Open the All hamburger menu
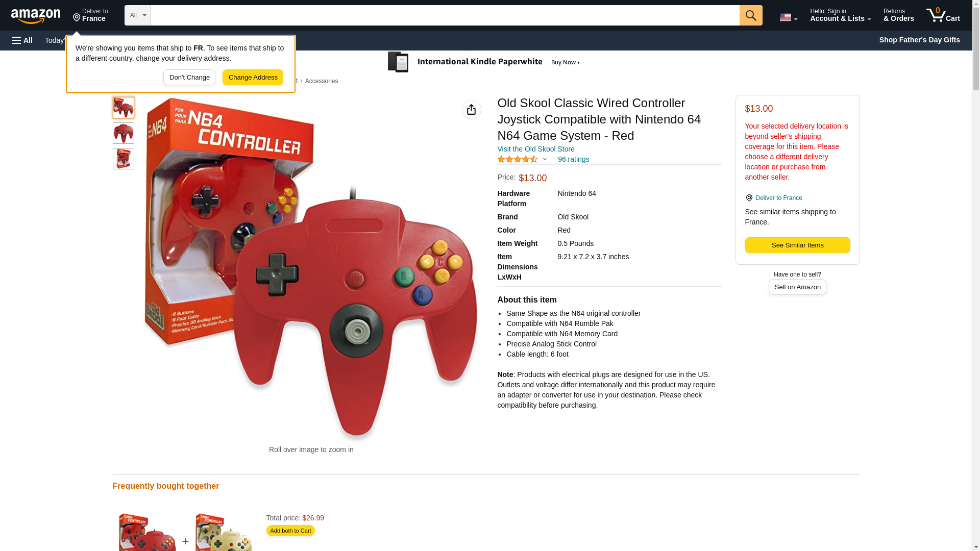This screenshot has width=980, height=551. point(22,40)
